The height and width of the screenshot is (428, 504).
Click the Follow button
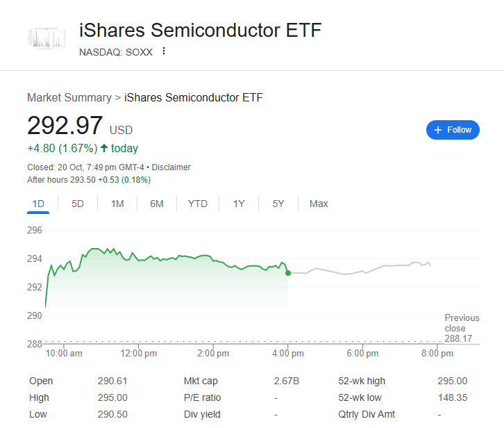[453, 130]
